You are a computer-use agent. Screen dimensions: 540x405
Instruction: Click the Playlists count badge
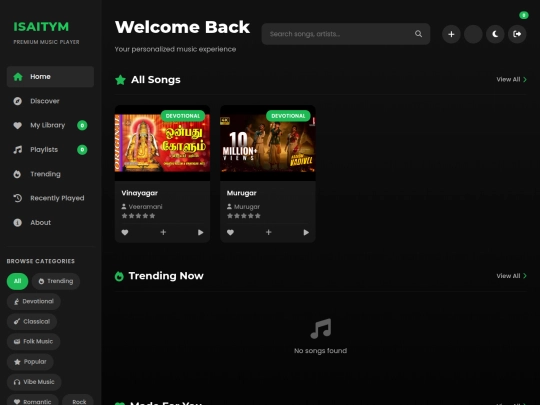click(82, 149)
